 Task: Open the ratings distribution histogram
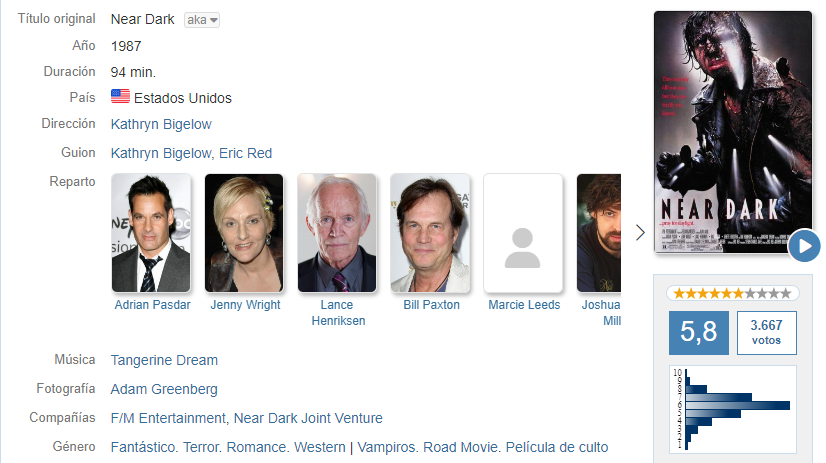point(733,409)
